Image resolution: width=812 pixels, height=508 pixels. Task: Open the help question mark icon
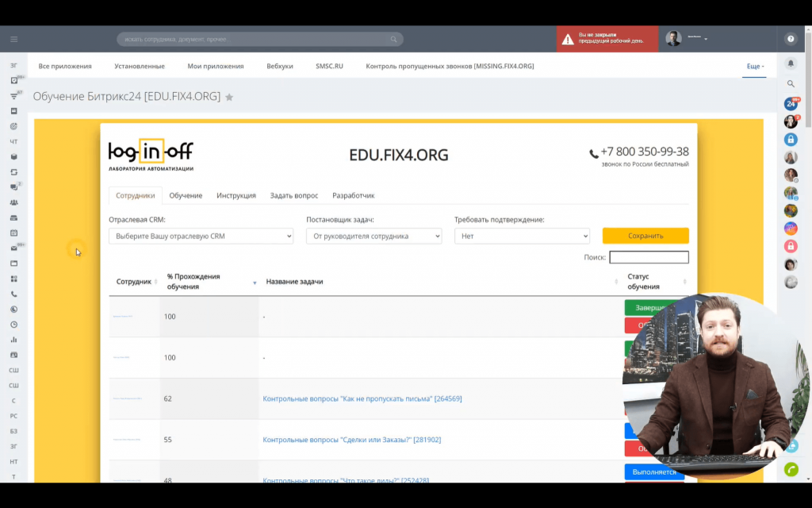click(x=791, y=39)
